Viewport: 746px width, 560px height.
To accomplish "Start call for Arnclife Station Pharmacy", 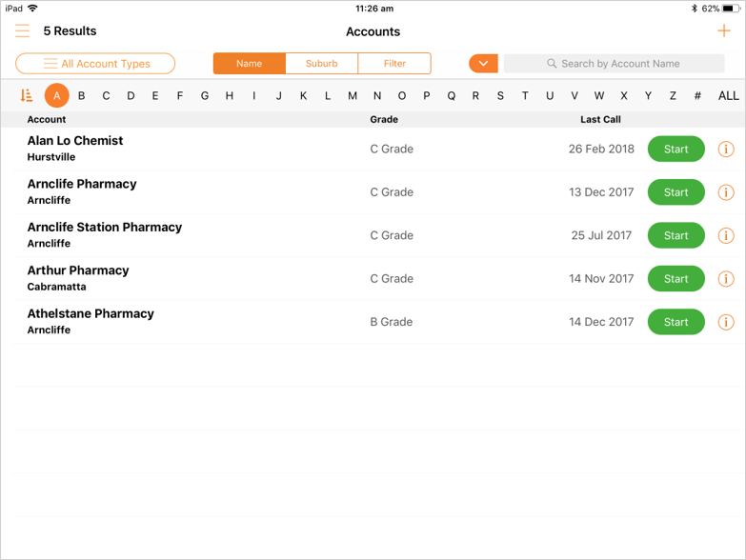I will (676, 236).
